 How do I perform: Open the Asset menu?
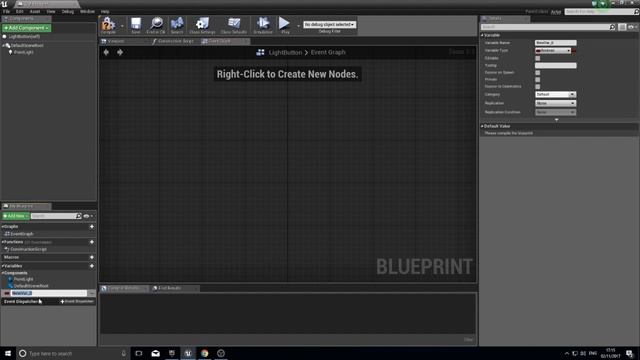pos(35,11)
